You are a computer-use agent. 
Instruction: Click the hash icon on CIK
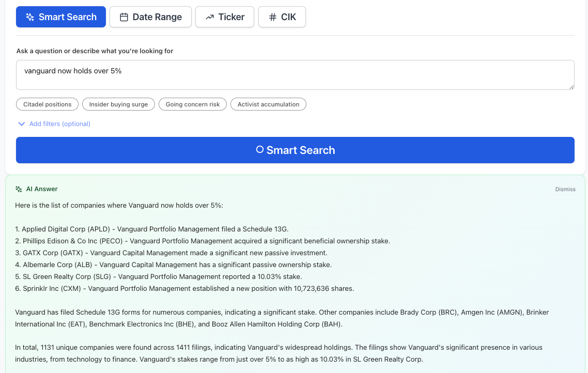click(273, 17)
